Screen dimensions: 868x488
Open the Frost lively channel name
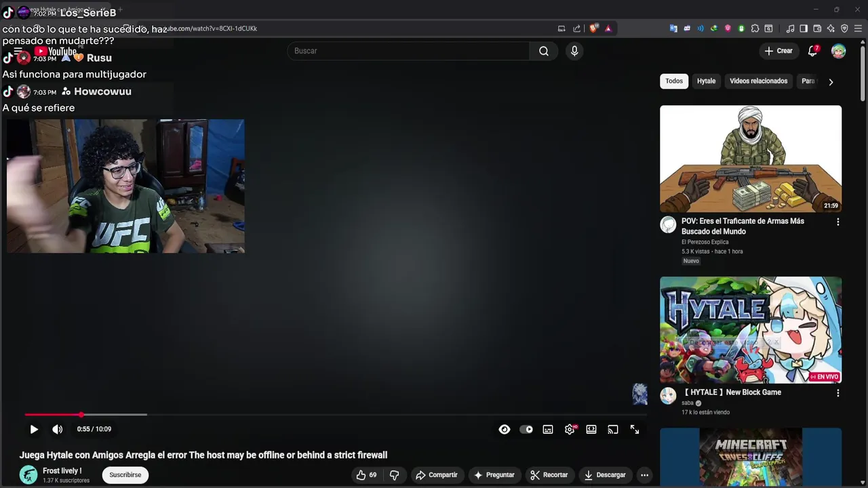(62, 471)
